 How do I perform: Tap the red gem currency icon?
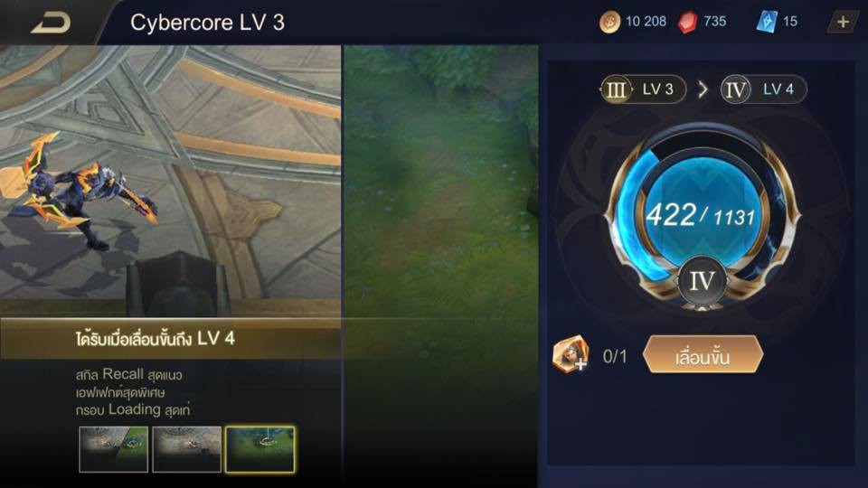[x=687, y=22]
